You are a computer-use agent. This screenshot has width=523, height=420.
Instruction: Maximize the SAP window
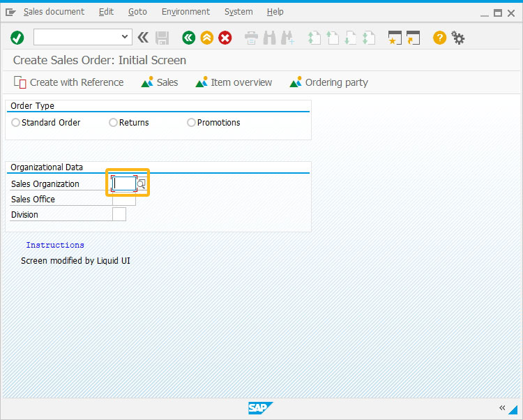click(x=498, y=13)
